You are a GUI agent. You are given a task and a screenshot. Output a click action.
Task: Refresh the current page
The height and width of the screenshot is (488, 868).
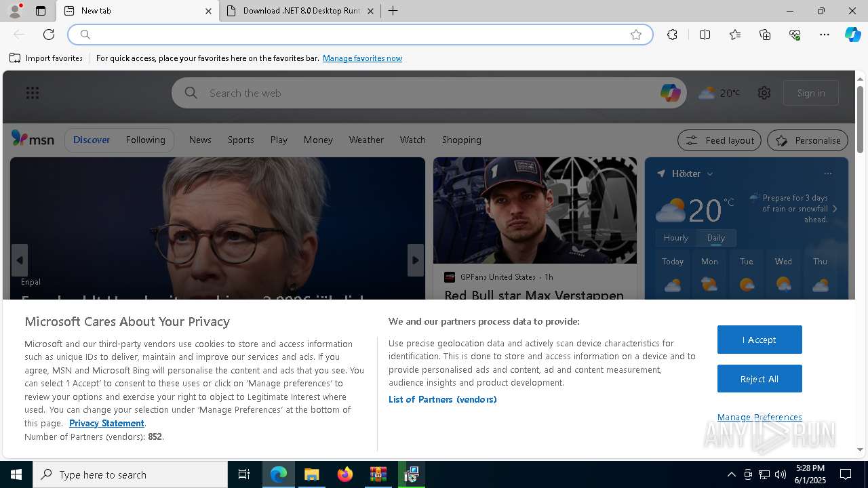[x=49, y=35]
